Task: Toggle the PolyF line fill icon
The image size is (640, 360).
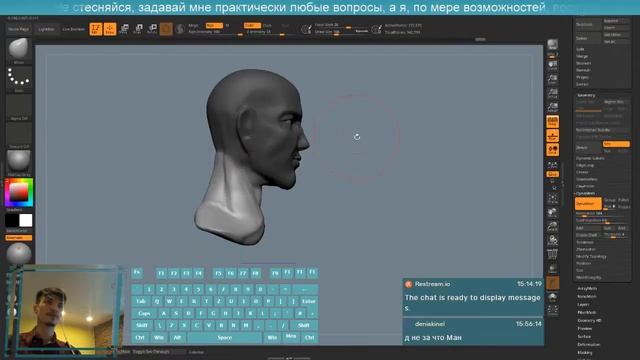Action: point(553,254)
